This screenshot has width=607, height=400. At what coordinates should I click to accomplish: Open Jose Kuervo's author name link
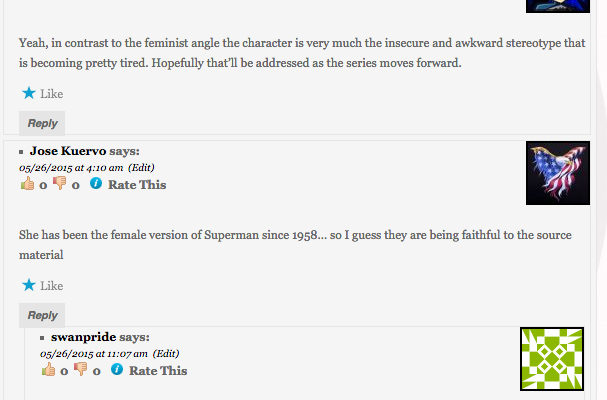(67, 151)
